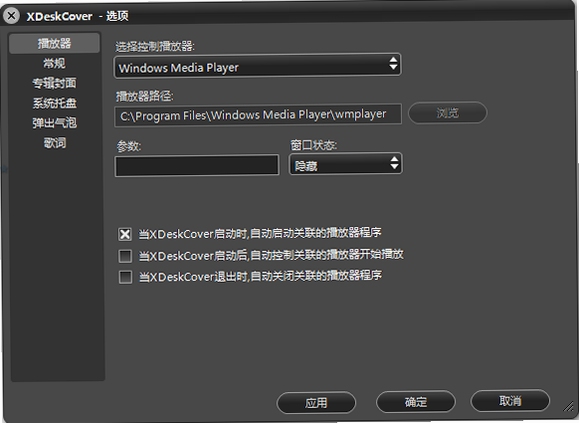Confirm with the 确定 button

coord(416,402)
